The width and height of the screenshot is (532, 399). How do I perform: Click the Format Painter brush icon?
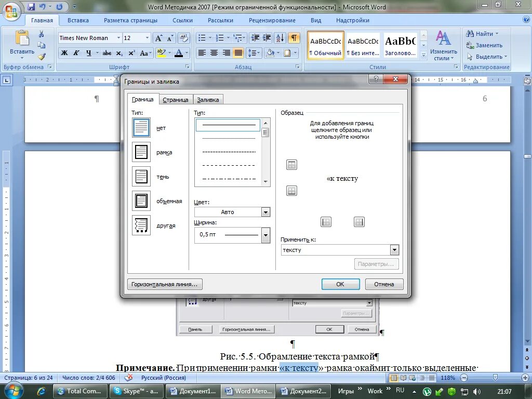(x=42, y=56)
